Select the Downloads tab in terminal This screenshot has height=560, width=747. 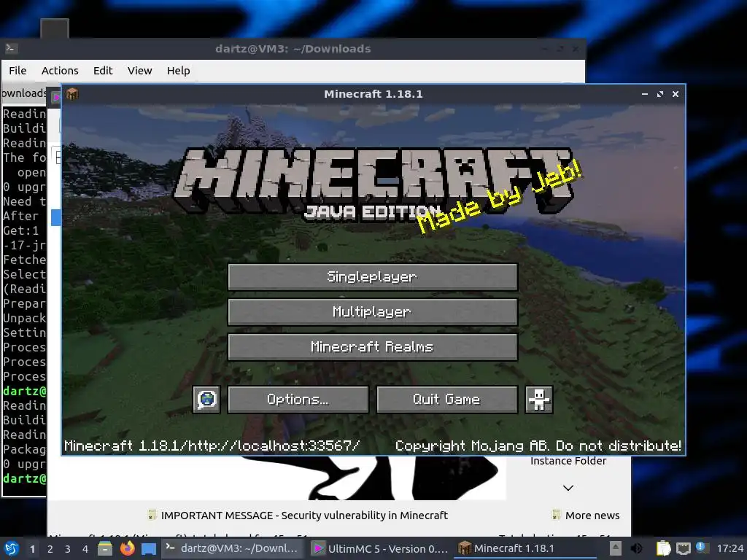[x=23, y=93]
